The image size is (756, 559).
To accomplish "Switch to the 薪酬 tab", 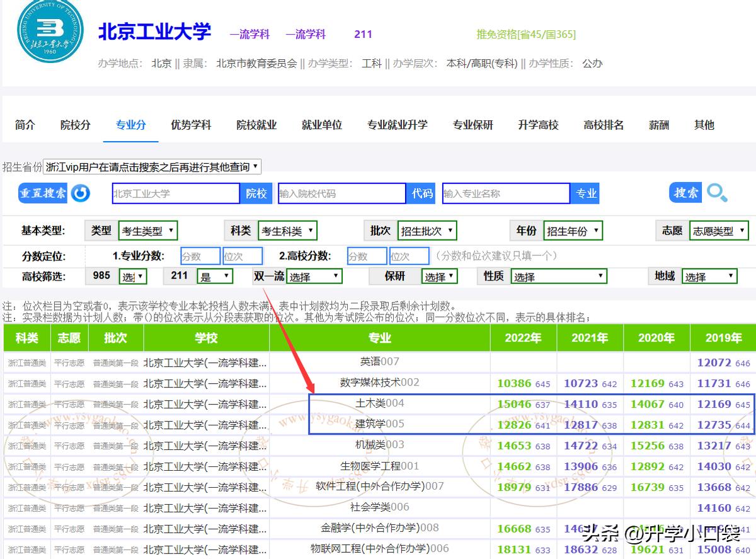I will coord(658,125).
